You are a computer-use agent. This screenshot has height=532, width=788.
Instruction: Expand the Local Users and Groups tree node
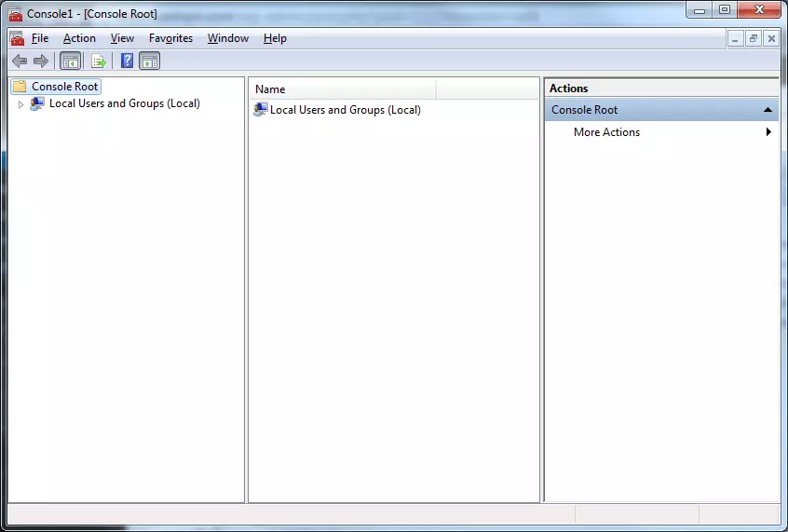click(x=20, y=104)
